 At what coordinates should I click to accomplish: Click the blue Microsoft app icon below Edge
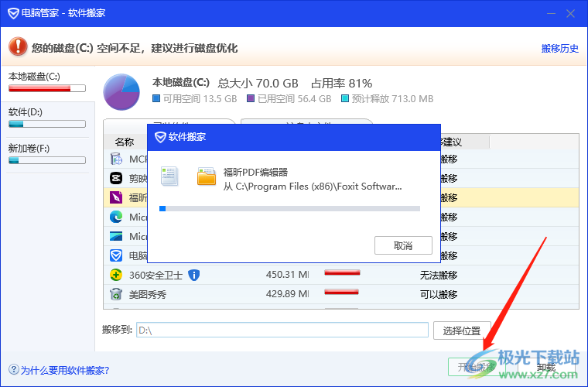pos(116,236)
